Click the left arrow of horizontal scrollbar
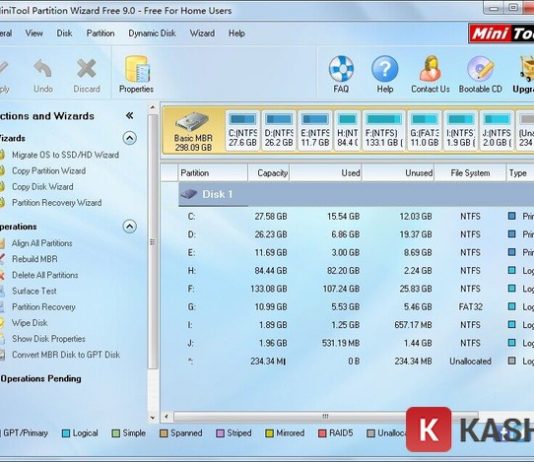534x462 pixels. click(167, 416)
